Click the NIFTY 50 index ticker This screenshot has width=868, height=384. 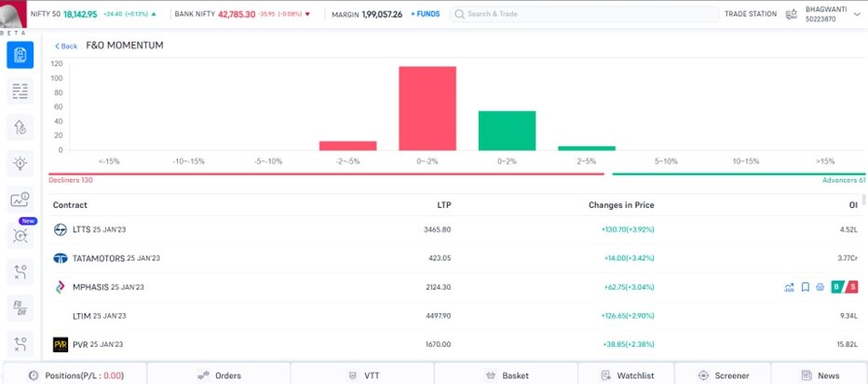[93, 14]
